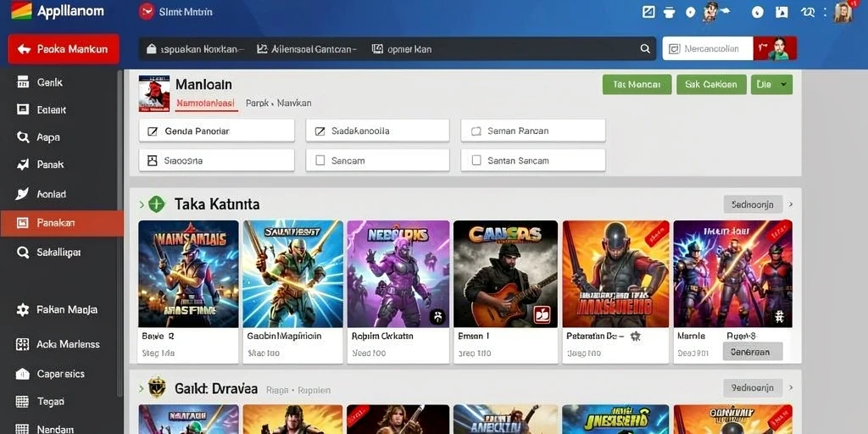
Task: Open the Gaobin Mapirioin game cover
Action: point(292,274)
